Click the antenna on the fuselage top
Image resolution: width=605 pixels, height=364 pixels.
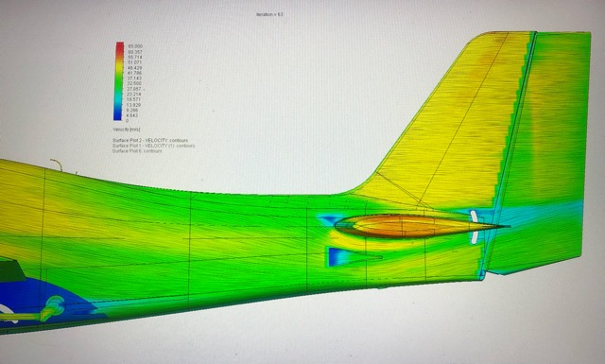[57, 165]
